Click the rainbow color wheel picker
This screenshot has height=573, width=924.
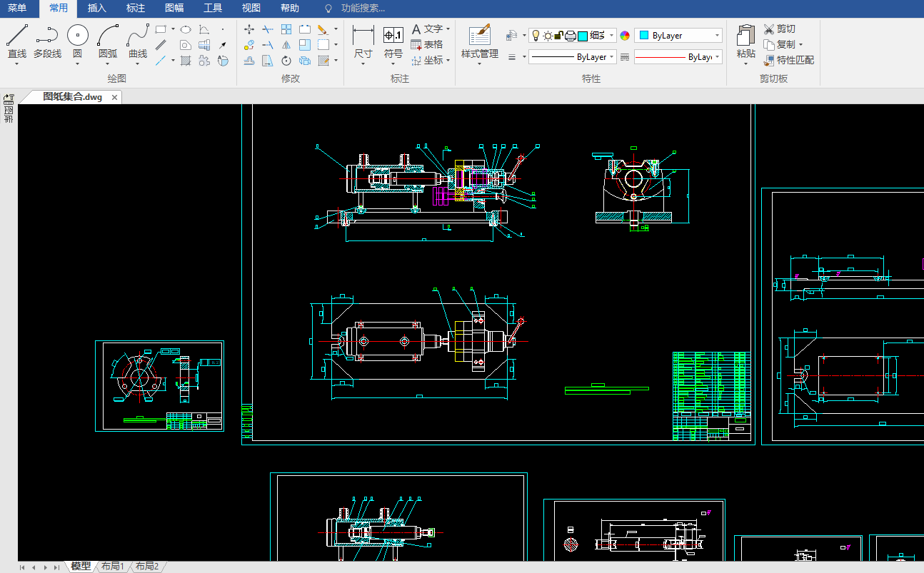coord(625,36)
